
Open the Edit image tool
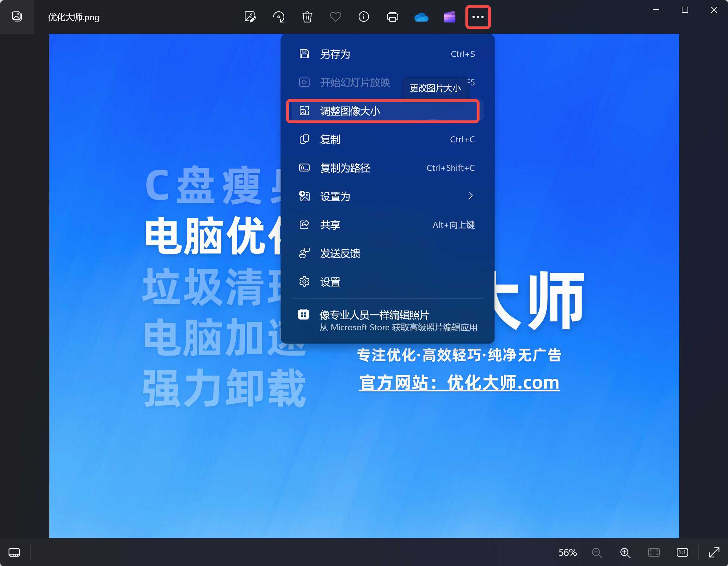(x=250, y=17)
